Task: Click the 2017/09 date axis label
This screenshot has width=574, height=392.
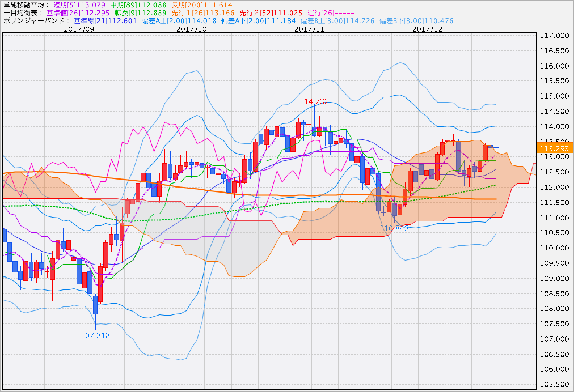Action: tap(79, 29)
